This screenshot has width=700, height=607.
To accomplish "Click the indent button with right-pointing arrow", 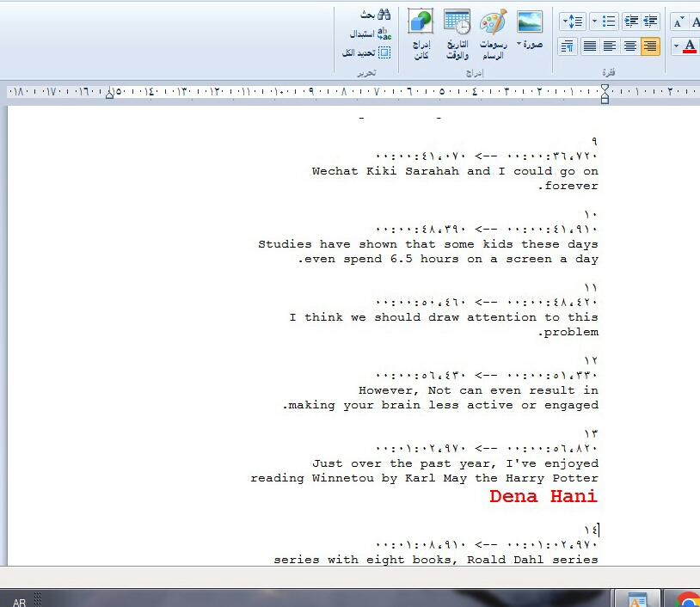I will click(x=631, y=21).
